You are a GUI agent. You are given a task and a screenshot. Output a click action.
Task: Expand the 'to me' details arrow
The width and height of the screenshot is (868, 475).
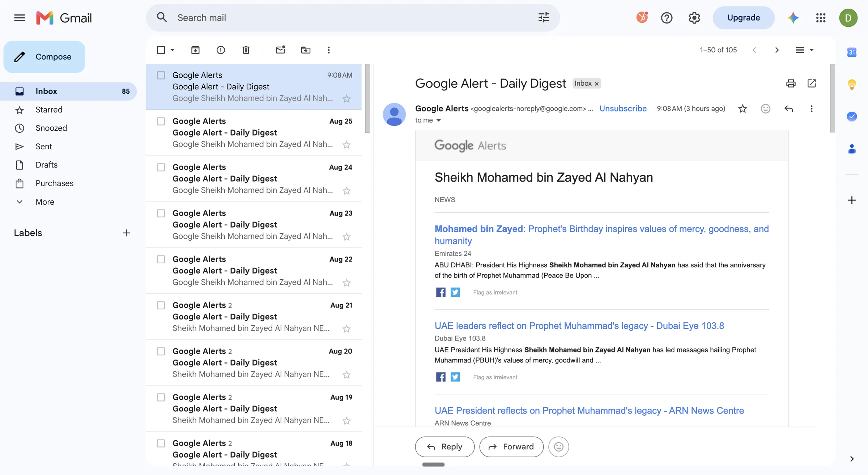coord(438,120)
